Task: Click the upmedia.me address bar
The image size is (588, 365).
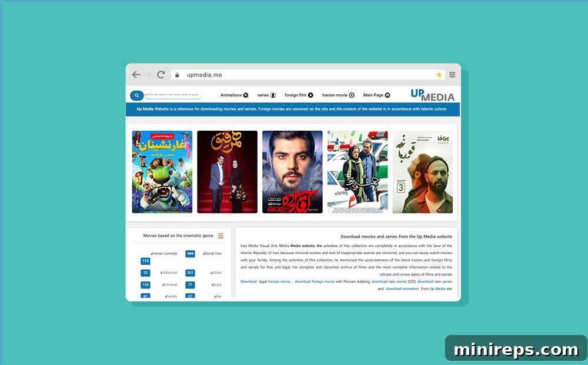Action: 308,75
